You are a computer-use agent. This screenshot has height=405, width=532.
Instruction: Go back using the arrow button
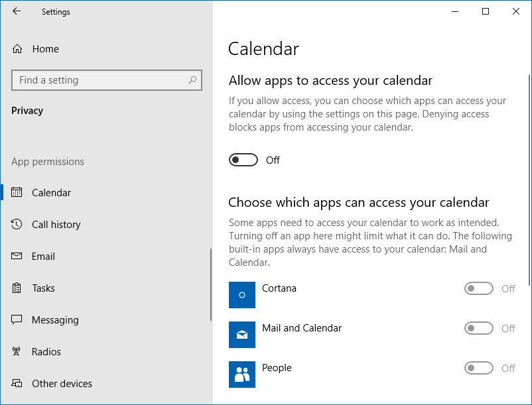click(x=16, y=11)
